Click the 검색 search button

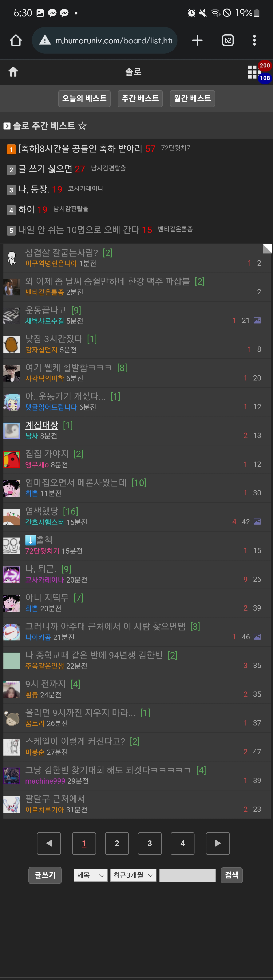pyautogui.click(x=232, y=875)
